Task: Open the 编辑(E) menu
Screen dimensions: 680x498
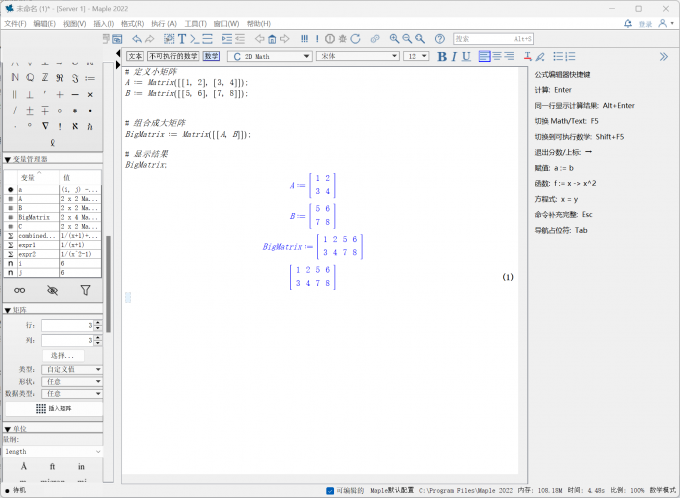Action: [x=45, y=24]
